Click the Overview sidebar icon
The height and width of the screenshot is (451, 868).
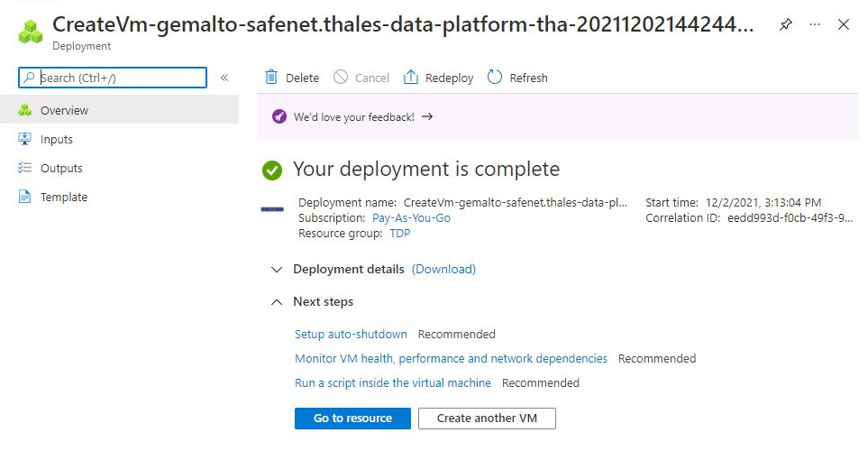[25, 110]
